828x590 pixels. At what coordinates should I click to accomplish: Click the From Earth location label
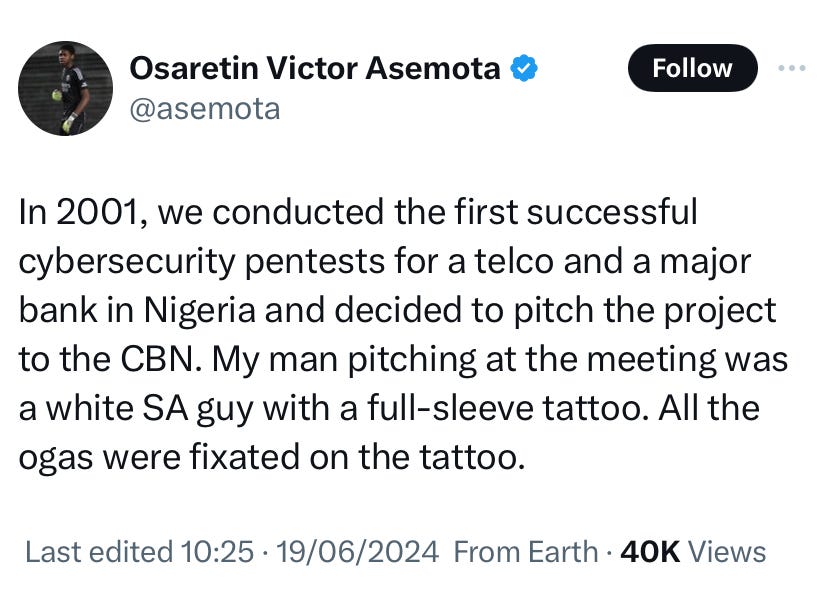pos(526,552)
